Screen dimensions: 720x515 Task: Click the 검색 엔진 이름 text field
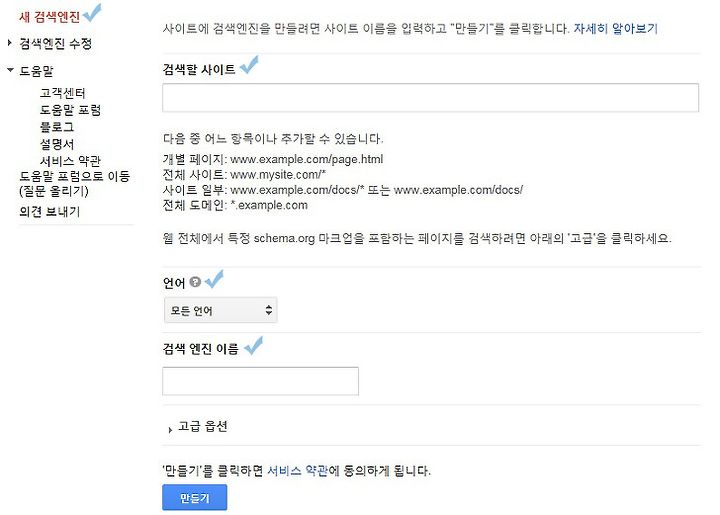pyautogui.click(x=260, y=381)
